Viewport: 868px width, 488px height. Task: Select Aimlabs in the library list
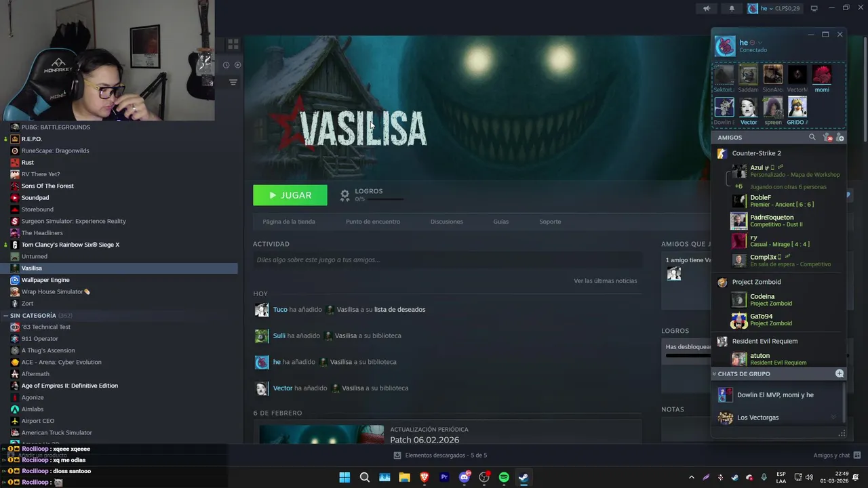[33, 409]
